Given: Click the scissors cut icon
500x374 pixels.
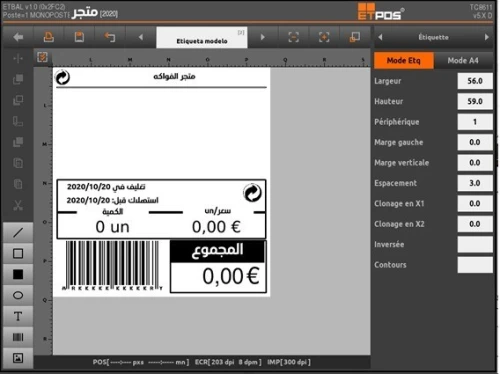Looking at the screenshot, I should tap(18, 205).
